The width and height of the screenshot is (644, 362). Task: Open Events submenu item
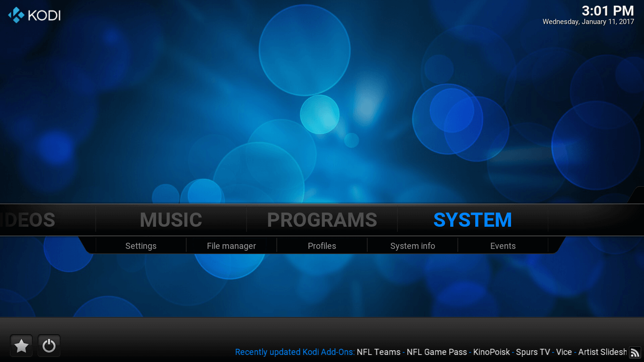click(x=503, y=246)
